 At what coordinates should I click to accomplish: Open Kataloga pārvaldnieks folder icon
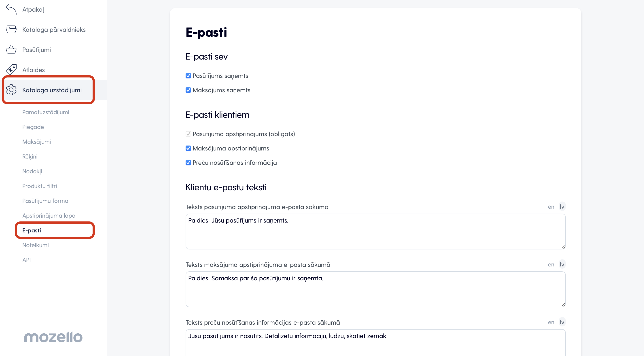(x=11, y=30)
